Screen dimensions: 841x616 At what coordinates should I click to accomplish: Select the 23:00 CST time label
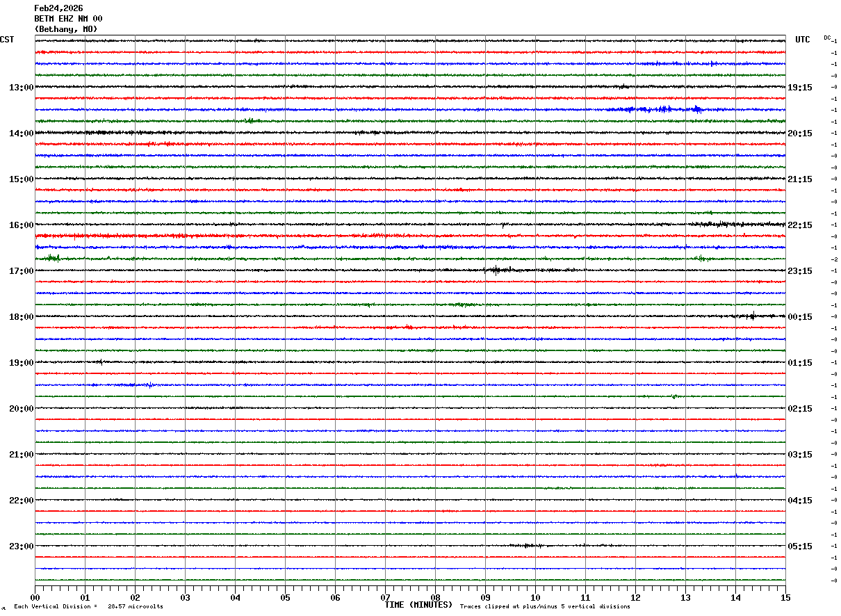22,546
